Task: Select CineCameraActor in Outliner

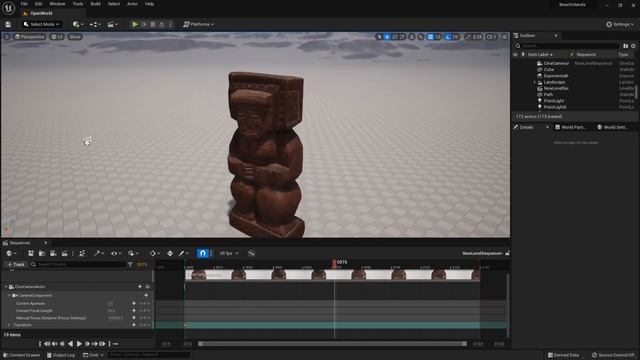Action: (x=556, y=63)
